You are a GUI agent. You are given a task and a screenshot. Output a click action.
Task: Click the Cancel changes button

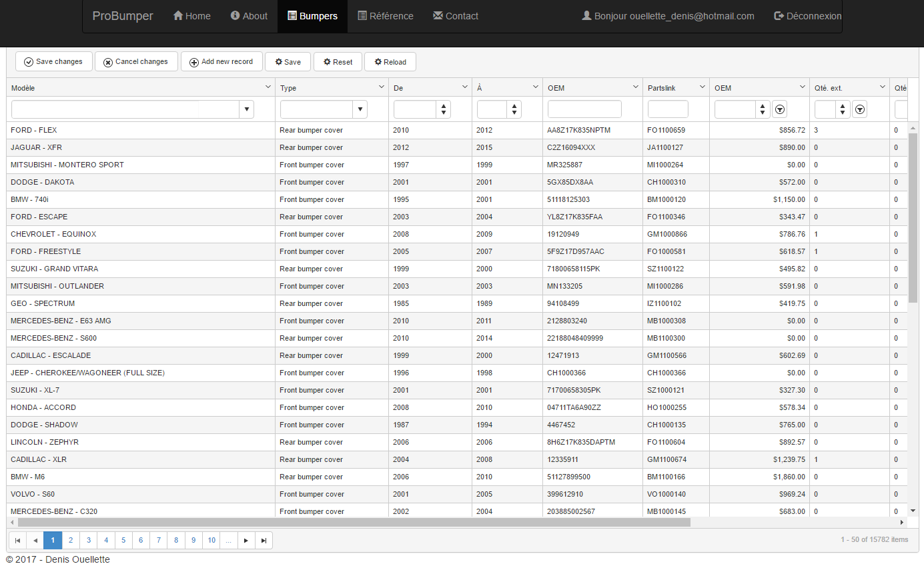click(136, 62)
